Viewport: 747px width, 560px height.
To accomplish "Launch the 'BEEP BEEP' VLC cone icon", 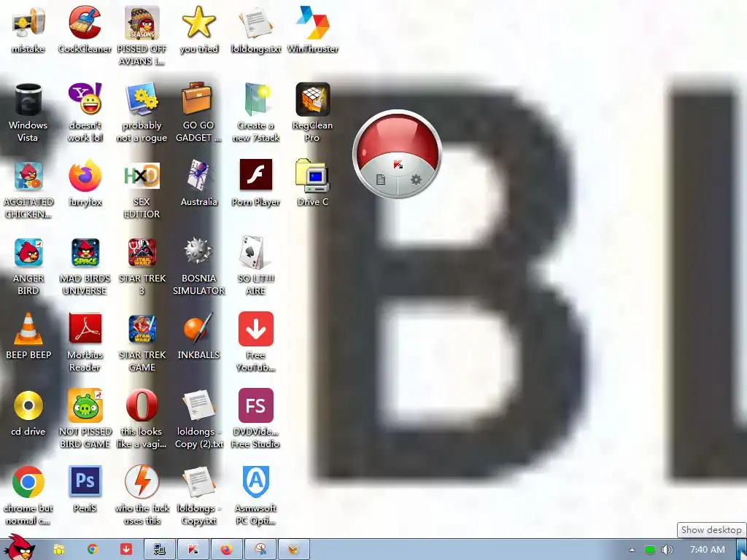I will tap(28, 329).
